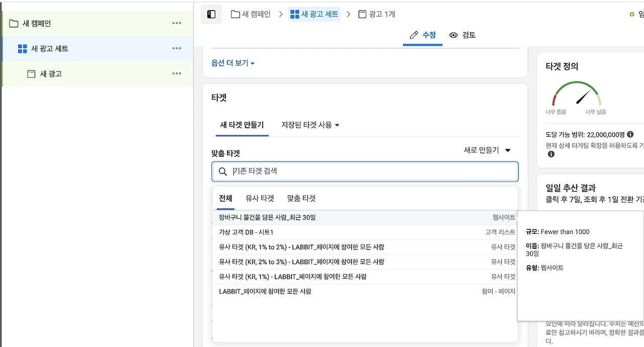Open 저장된 타겟 사용 dropdown

click(310, 125)
